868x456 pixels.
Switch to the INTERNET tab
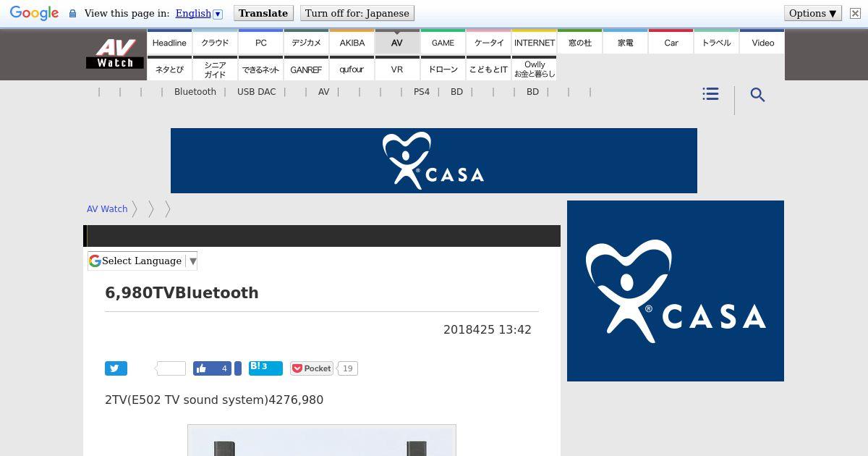[x=535, y=43]
